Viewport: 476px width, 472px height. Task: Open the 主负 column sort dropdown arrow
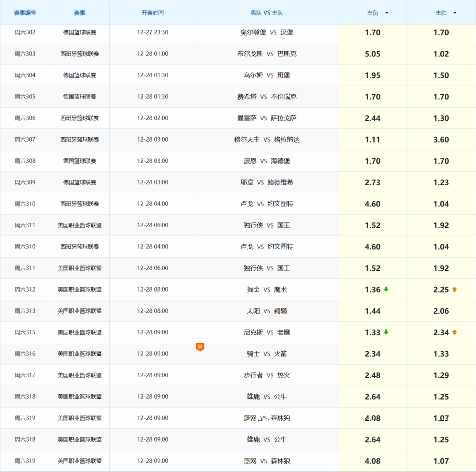[x=387, y=13]
